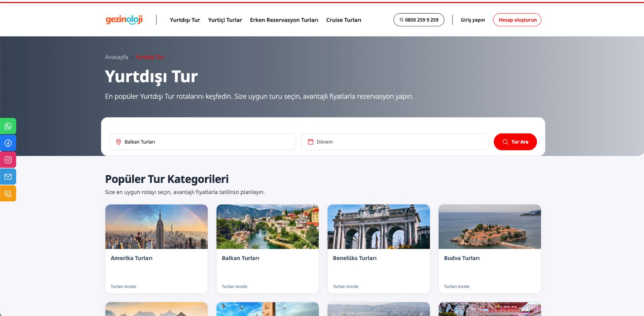
Task: Click the Giriş yapın link
Action: (473, 20)
